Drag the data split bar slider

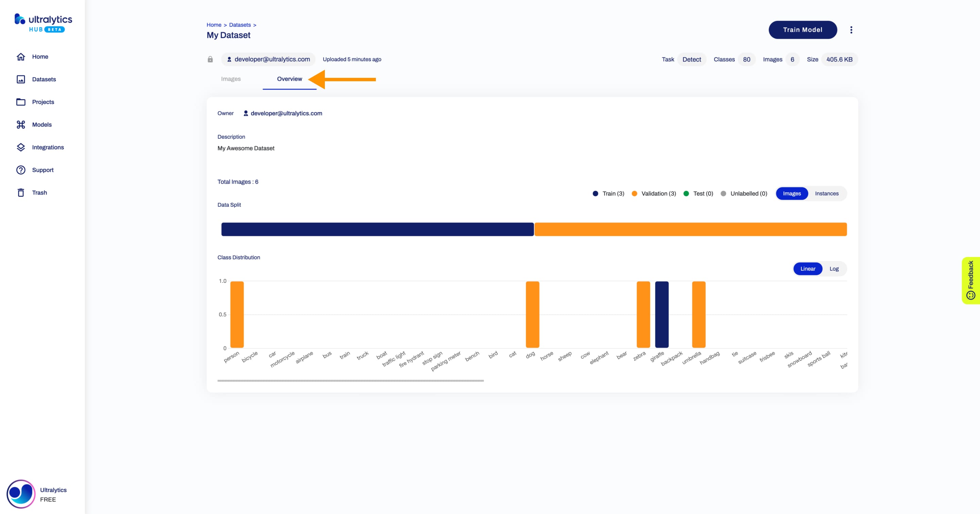[534, 229]
